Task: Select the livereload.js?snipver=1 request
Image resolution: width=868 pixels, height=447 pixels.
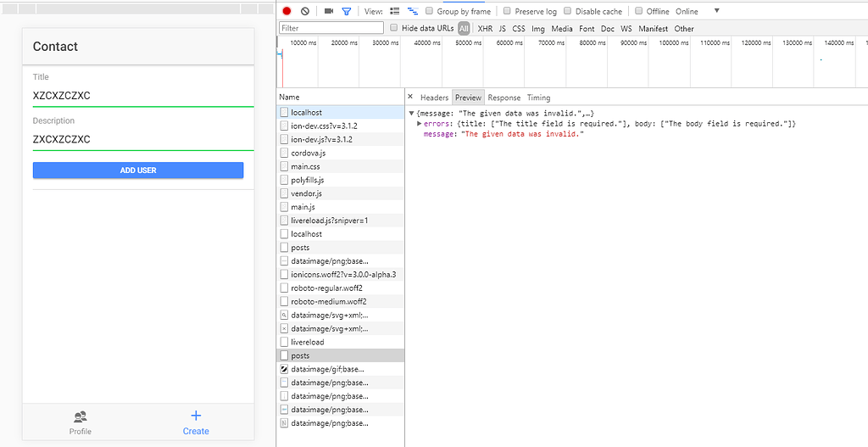Action: tap(341, 221)
